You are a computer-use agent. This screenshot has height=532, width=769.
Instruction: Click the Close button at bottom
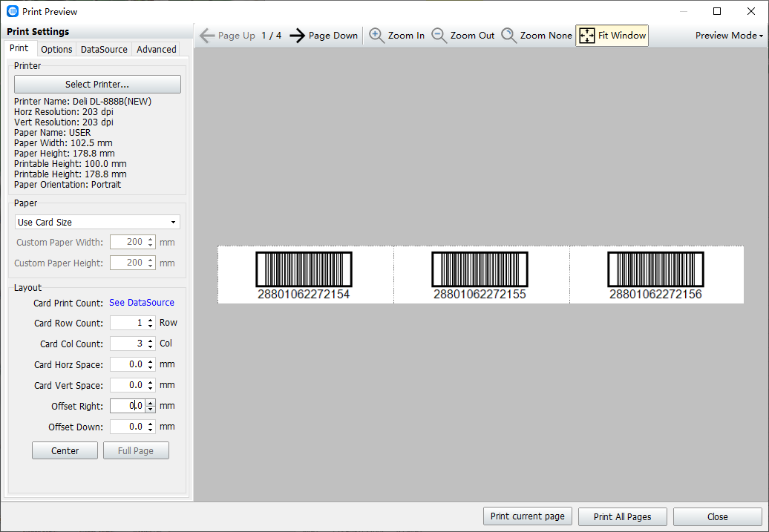tap(718, 517)
